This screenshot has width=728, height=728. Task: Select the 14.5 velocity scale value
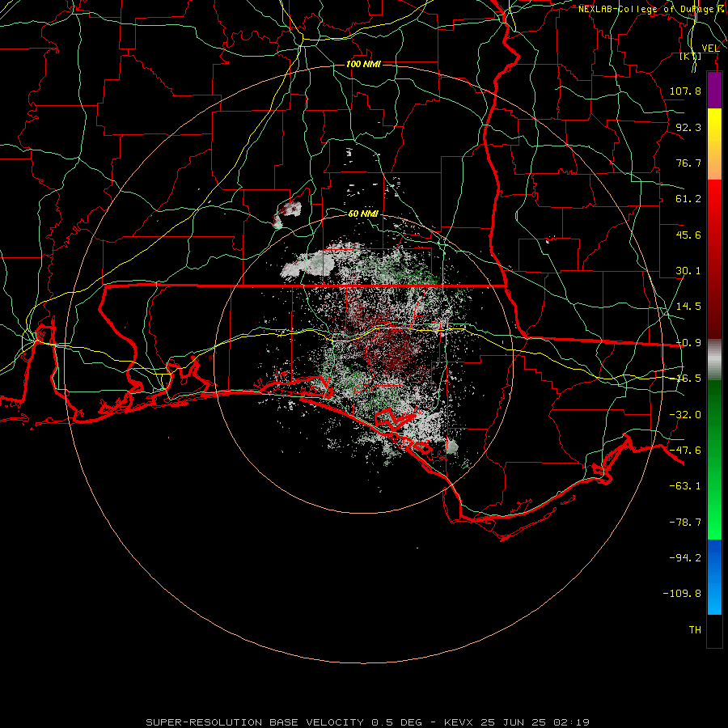688,307
